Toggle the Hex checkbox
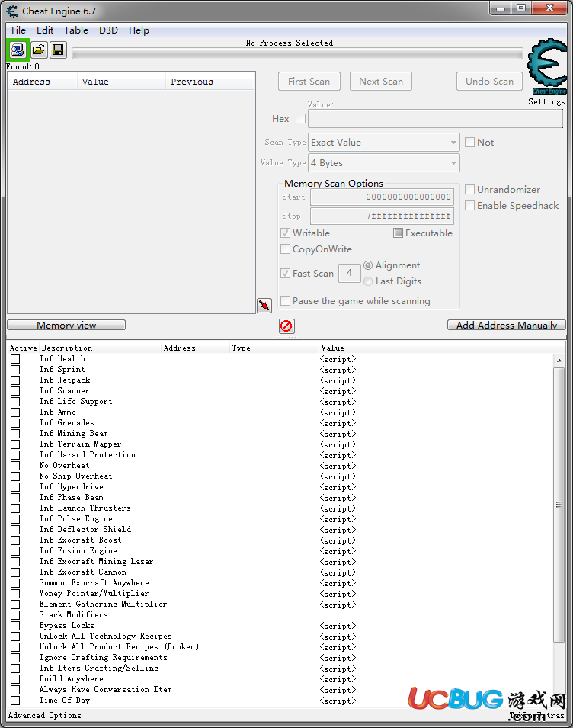The height and width of the screenshot is (728, 573). 301,119
